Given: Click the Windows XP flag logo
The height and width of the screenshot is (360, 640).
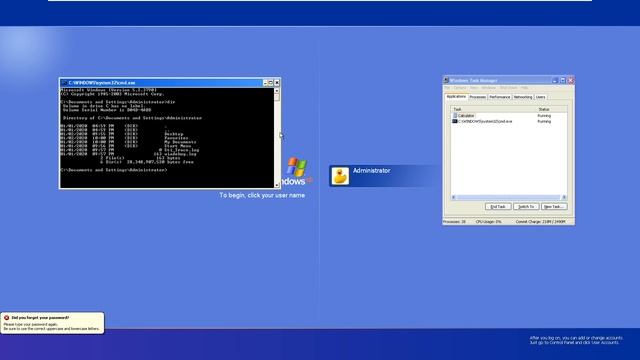Looking at the screenshot, I should 297,167.
